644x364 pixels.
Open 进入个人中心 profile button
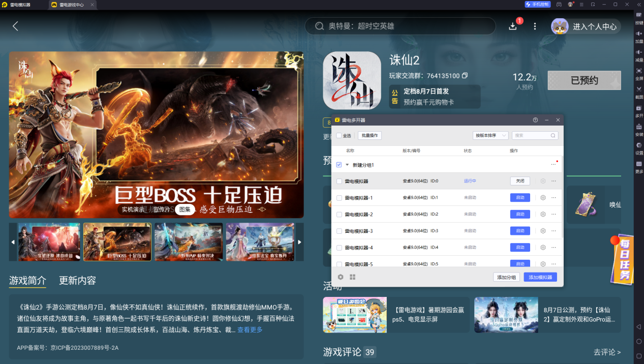586,26
